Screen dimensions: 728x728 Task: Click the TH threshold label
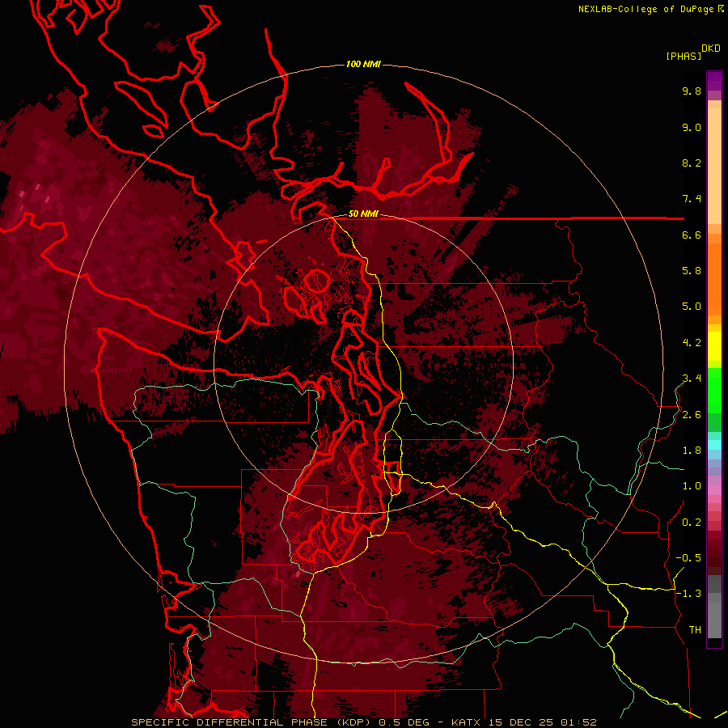click(695, 630)
